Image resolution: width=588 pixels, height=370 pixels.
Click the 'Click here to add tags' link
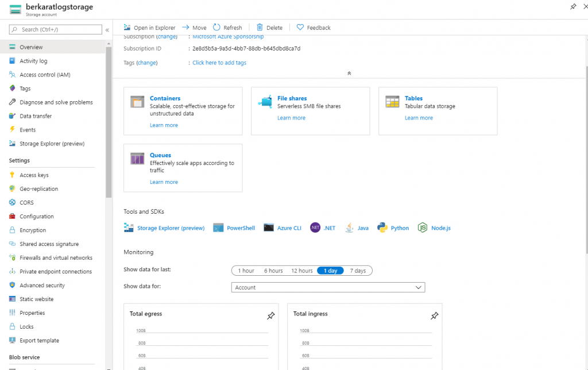(x=219, y=63)
